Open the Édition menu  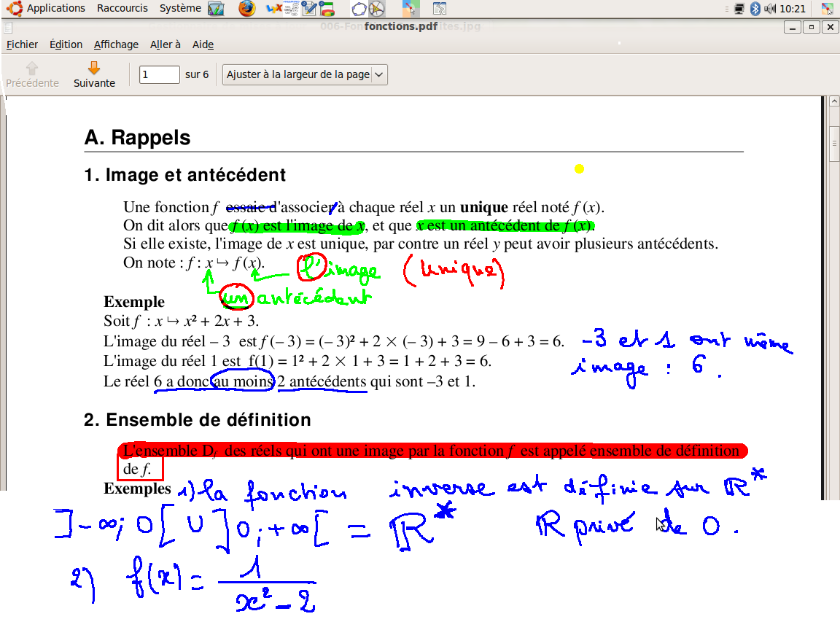(x=66, y=44)
